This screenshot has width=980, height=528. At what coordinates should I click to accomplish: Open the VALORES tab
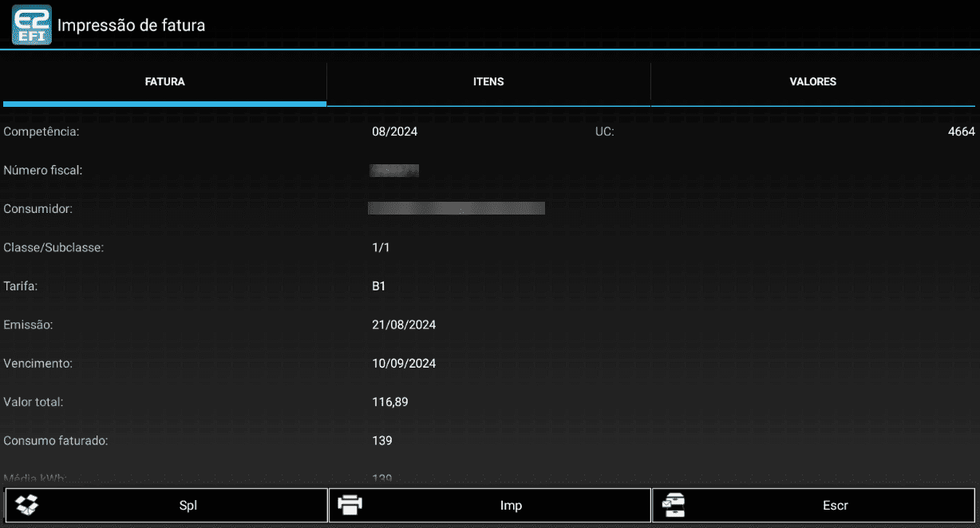(x=812, y=81)
